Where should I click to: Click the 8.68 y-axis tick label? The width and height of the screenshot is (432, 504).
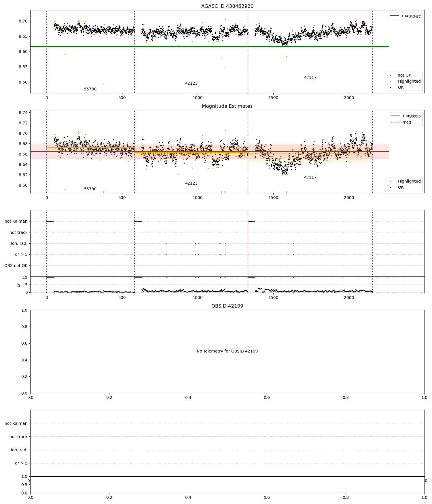point(23,144)
